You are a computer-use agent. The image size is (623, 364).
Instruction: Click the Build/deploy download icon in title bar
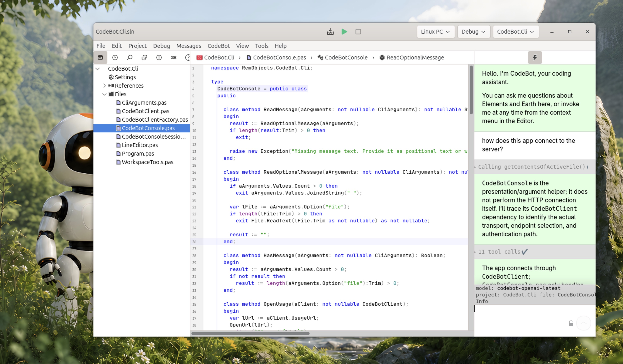330,32
